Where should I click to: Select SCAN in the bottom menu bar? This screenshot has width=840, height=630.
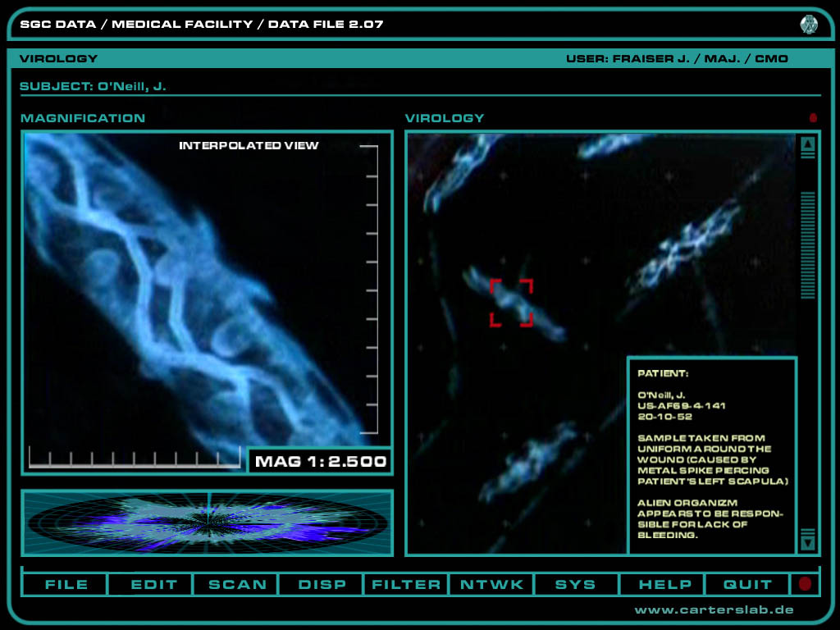[237, 584]
